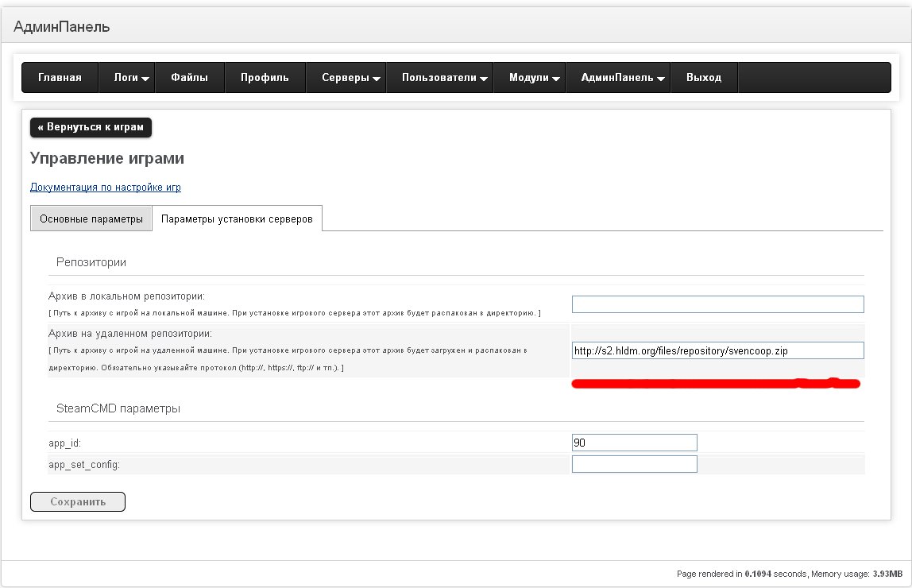
Task: Focus the local repository archive field
Action: pos(717,304)
